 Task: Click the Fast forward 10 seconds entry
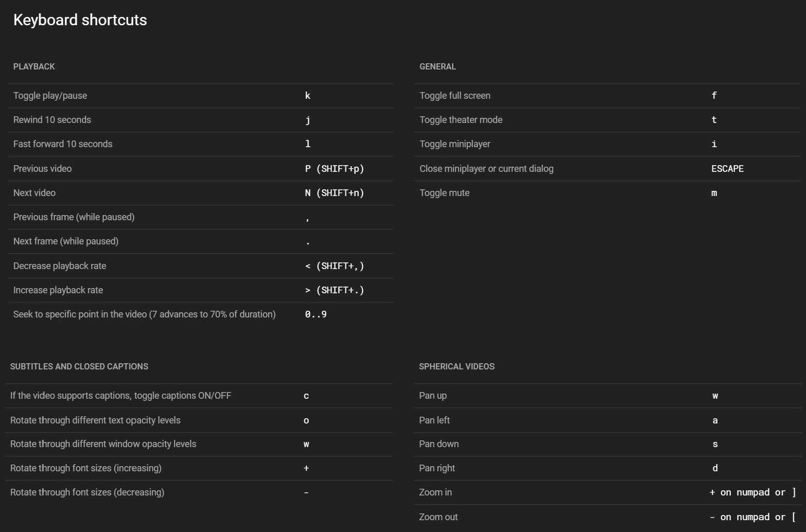[63, 144]
